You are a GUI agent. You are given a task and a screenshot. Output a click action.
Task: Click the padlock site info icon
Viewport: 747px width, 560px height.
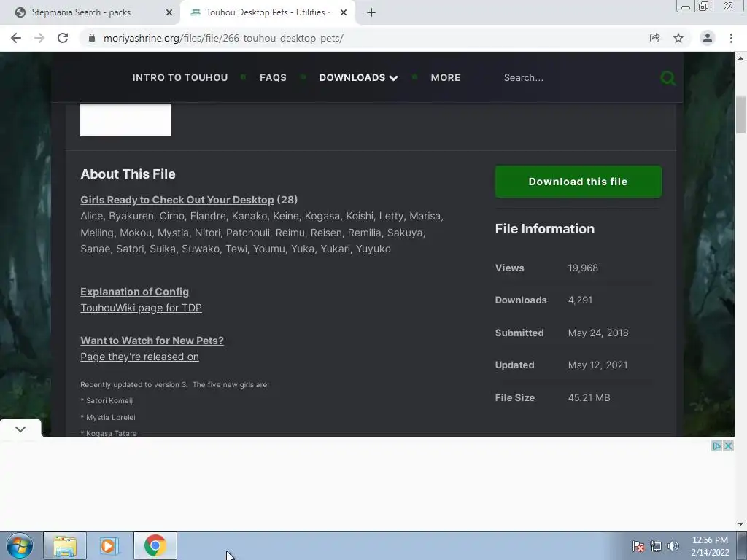(x=92, y=38)
